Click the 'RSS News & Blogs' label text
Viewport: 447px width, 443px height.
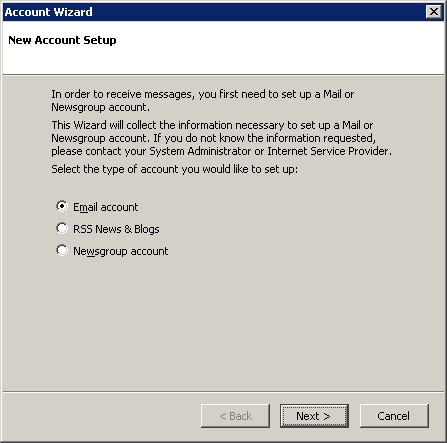pyautogui.click(x=116, y=229)
